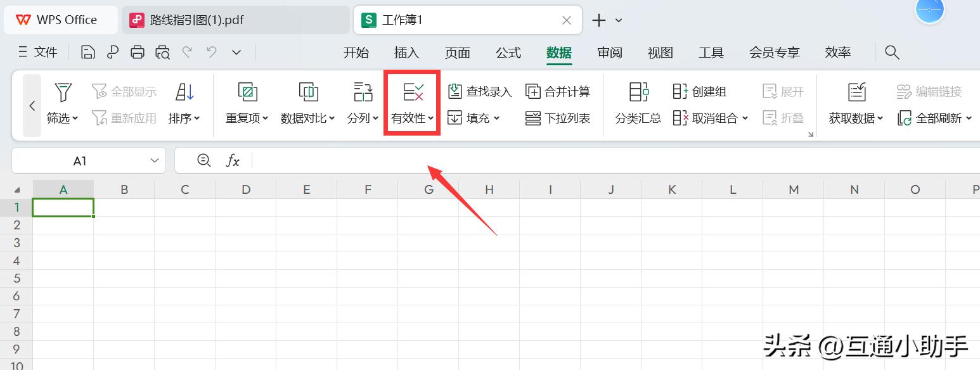Click 重新应用 button

[124, 118]
